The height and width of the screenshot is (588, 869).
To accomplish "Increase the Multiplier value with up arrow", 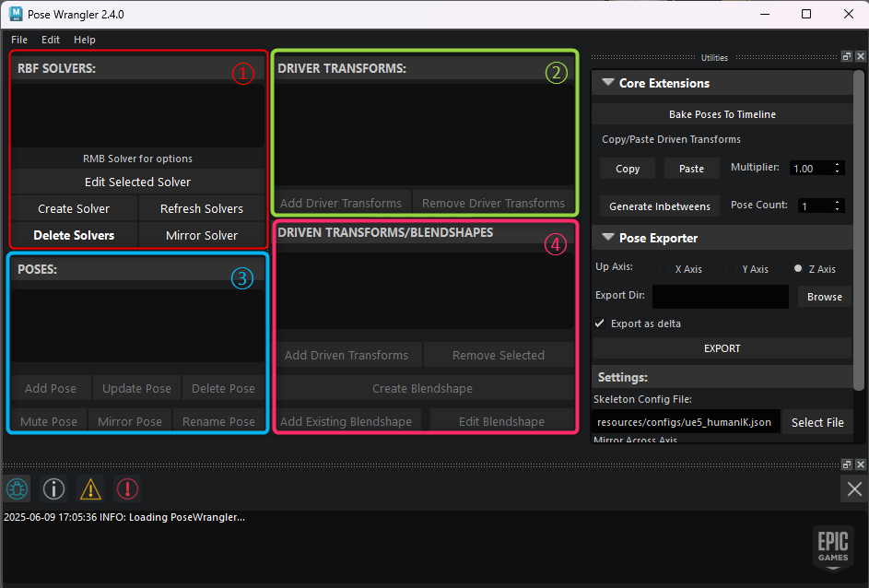I will point(837,165).
